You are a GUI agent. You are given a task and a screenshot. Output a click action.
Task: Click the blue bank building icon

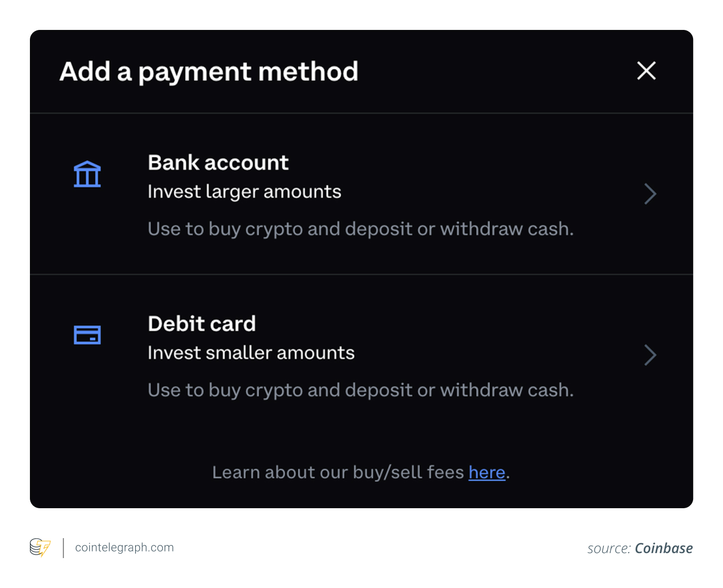click(x=87, y=174)
